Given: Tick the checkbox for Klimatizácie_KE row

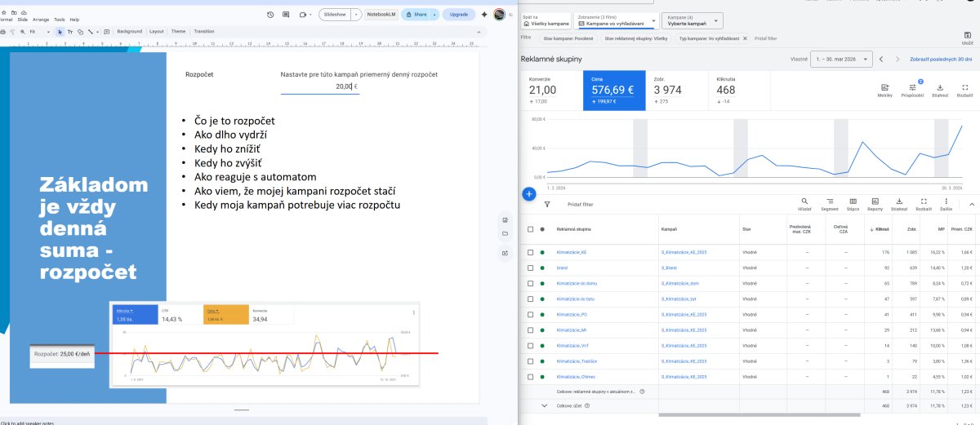Looking at the screenshot, I should pos(530,252).
